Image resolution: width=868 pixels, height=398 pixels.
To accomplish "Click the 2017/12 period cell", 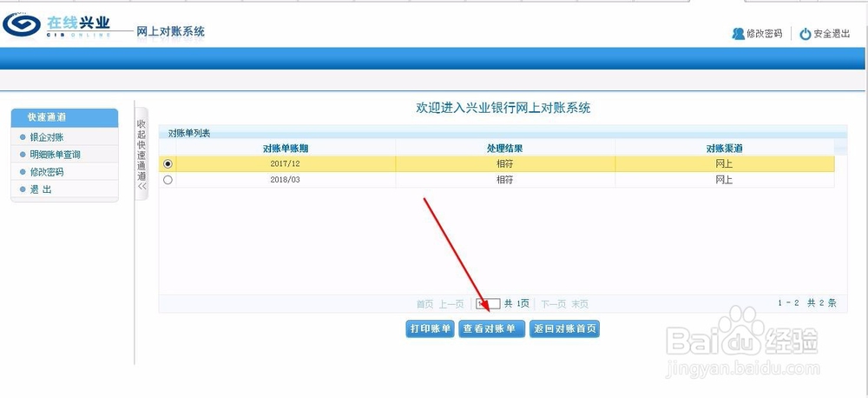I will (286, 164).
